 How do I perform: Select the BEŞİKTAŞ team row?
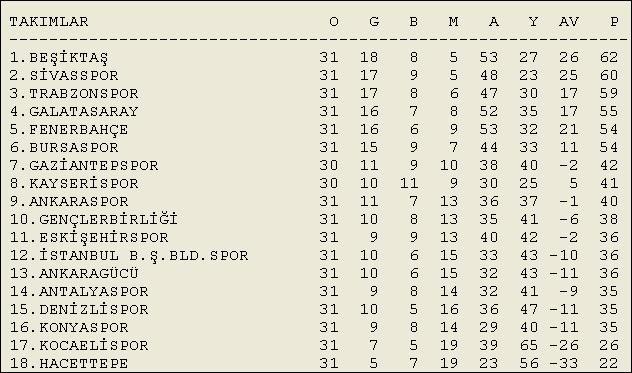point(314,57)
